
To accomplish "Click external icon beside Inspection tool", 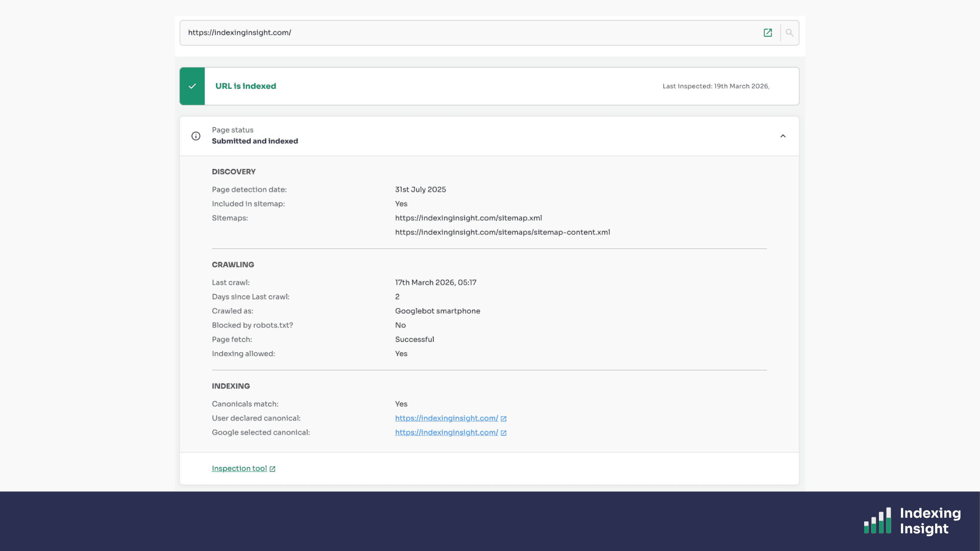I will click(273, 469).
